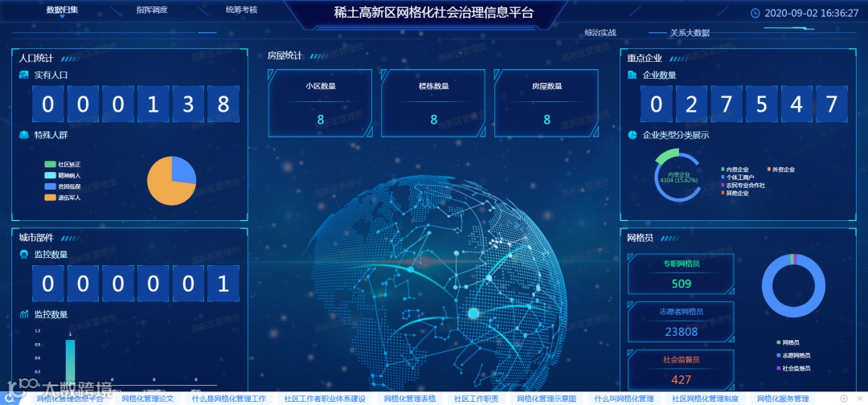Click the 网格员 panel heading

[641, 238]
